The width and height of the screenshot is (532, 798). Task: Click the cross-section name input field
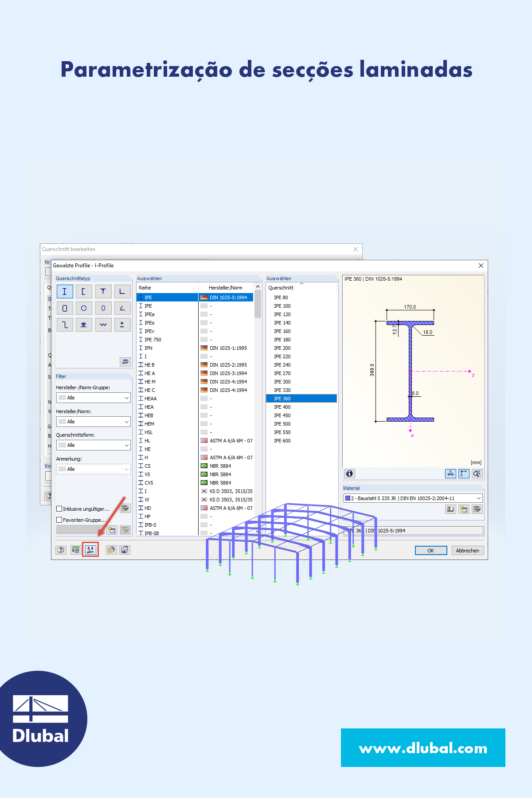413,531
